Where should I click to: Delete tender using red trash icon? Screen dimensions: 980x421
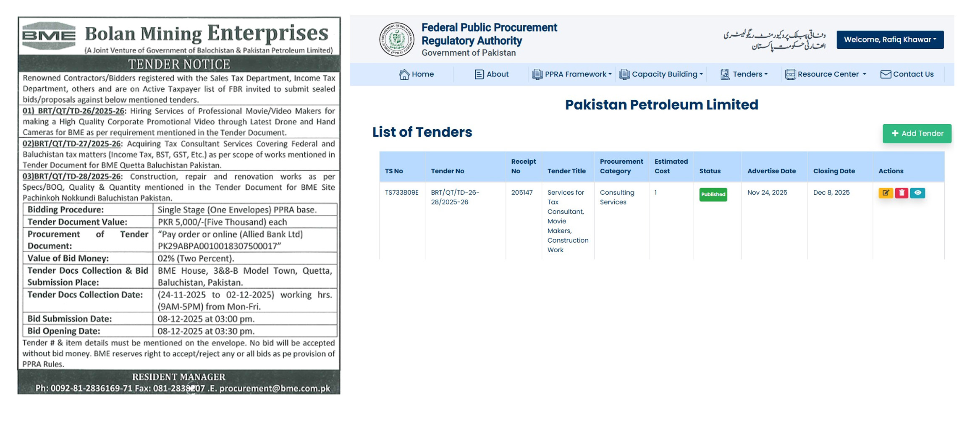[x=901, y=193]
